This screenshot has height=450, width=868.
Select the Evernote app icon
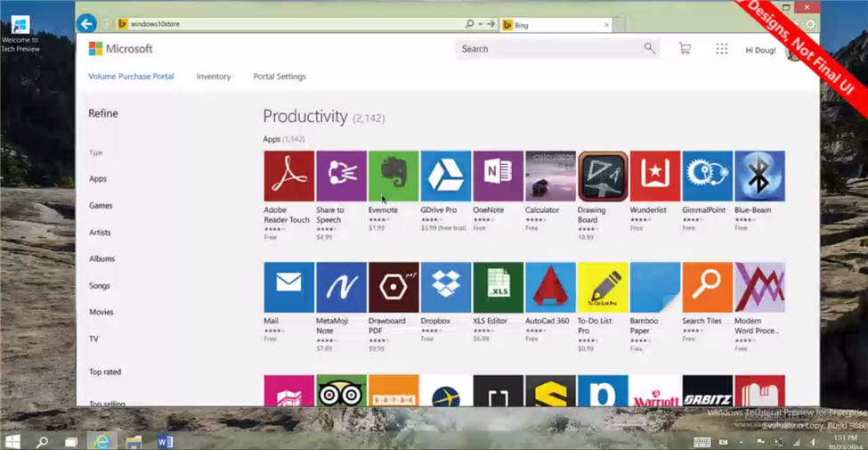(393, 176)
